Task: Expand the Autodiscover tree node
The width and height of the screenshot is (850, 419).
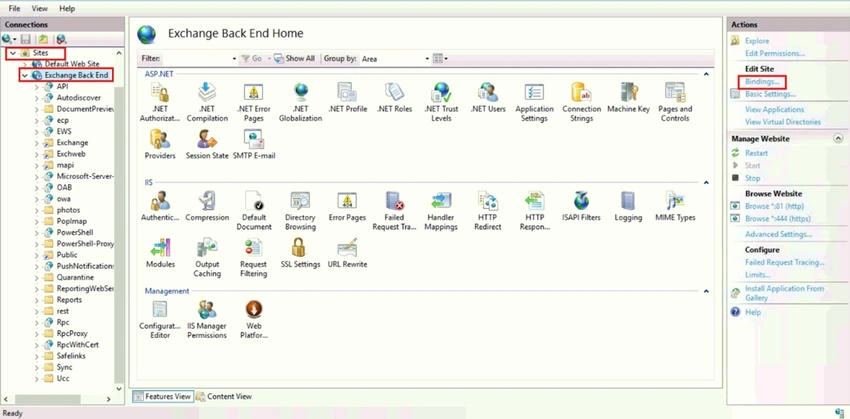Action: 36,98
